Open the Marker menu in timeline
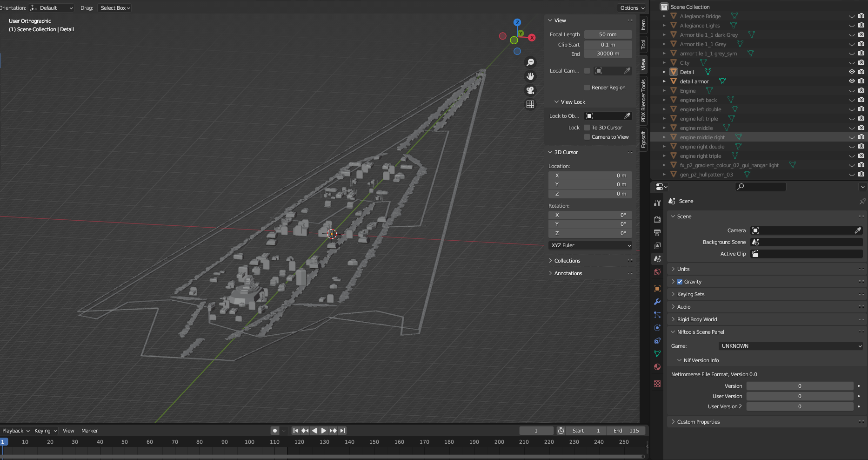This screenshot has height=460, width=868. 89,431
